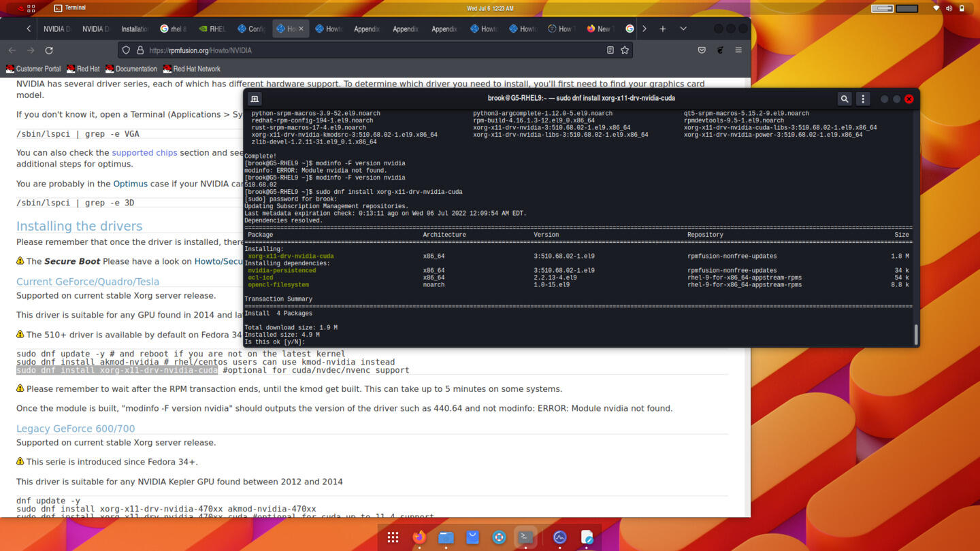The image size is (980, 551).
Task: Click the ocl-icd dependency row
Action: tap(578, 278)
